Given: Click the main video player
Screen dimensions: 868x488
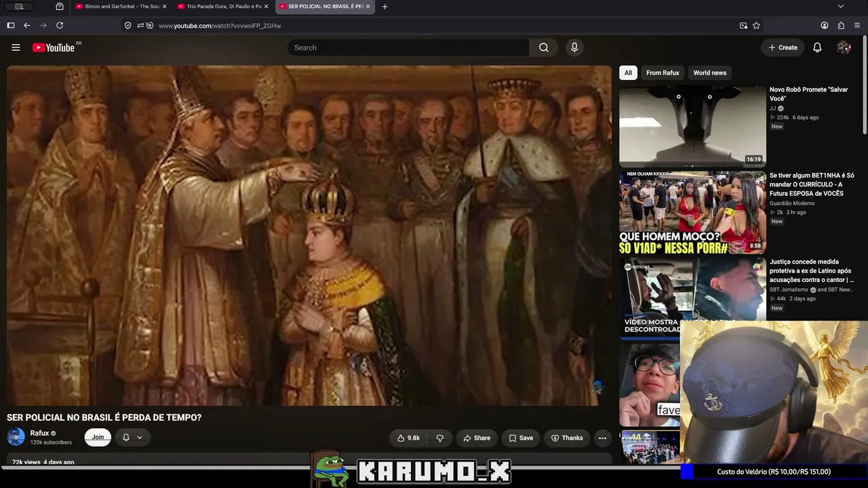Looking at the screenshot, I should [309, 235].
